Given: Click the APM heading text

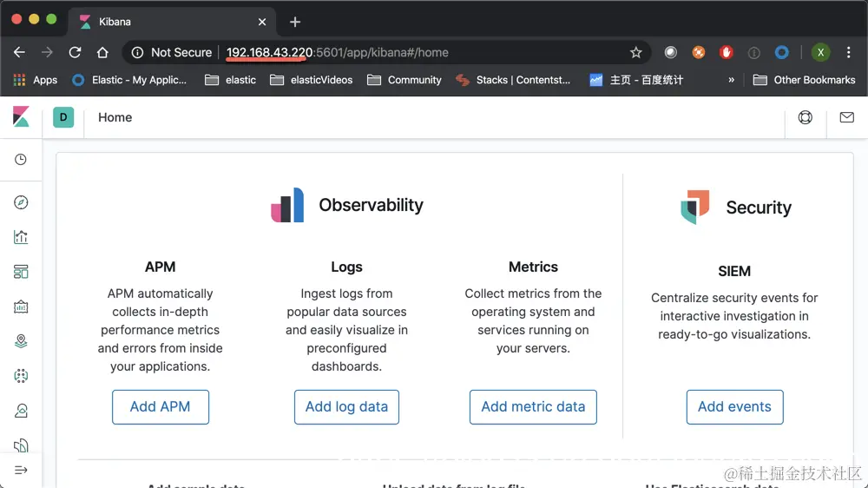Looking at the screenshot, I should [x=160, y=267].
